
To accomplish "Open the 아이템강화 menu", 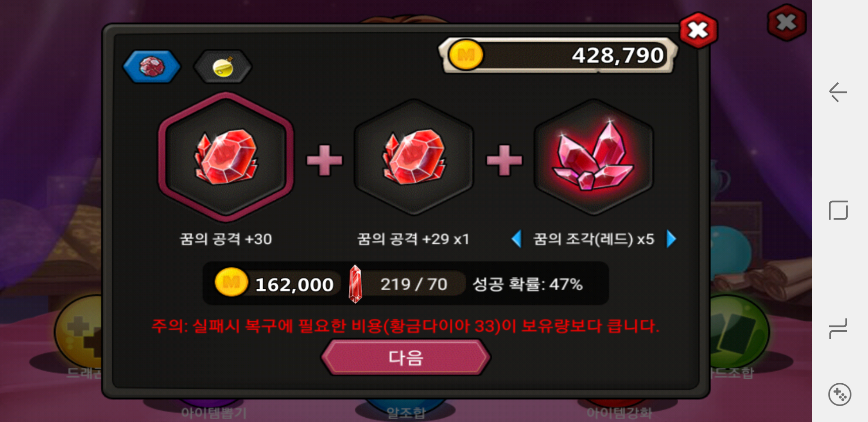I will (619, 413).
